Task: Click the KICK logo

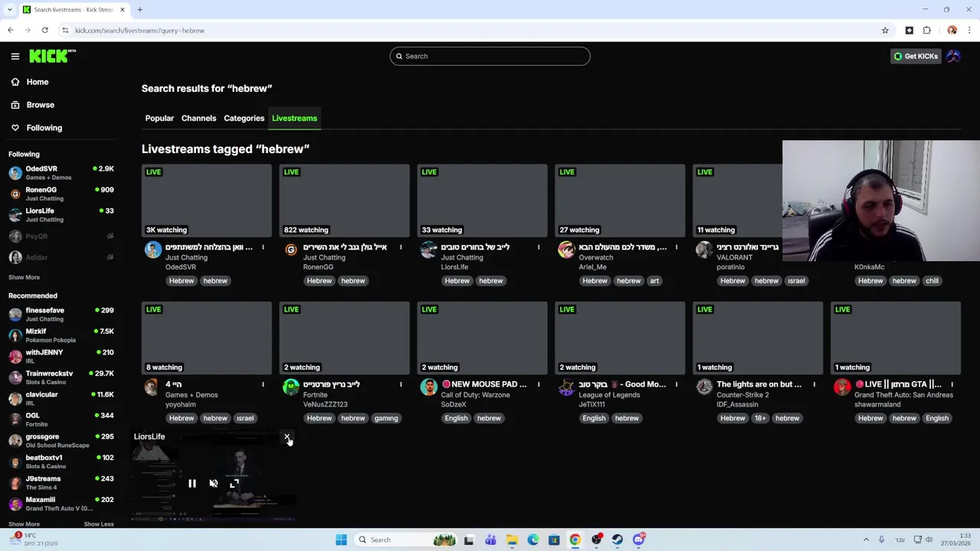Action: pyautogui.click(x=52, y=56)
